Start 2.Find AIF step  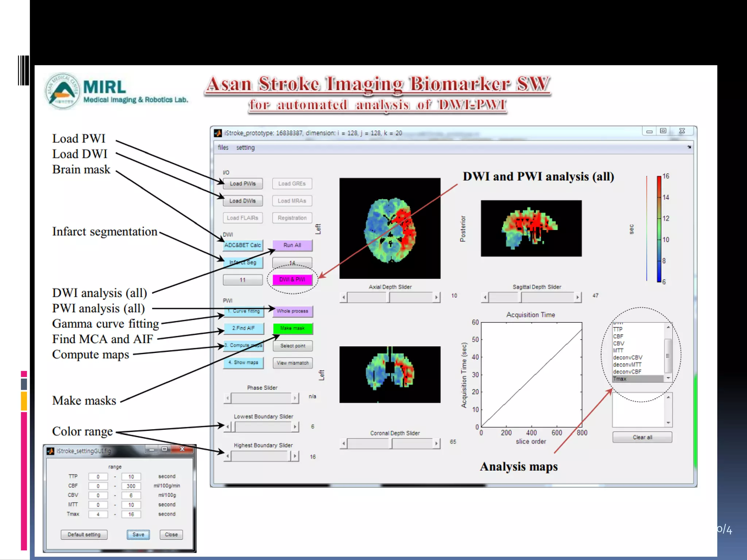tap(243, 328)
